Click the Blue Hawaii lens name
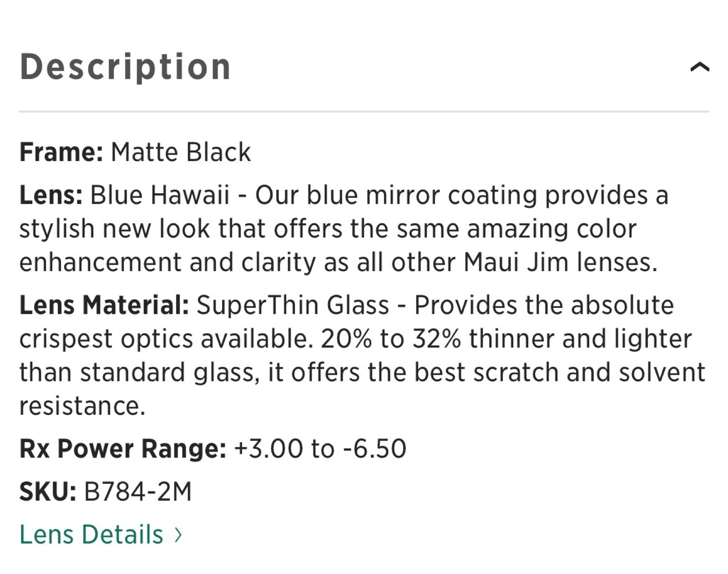This screenshot has width=728, height=574. [x=160, y=195]
